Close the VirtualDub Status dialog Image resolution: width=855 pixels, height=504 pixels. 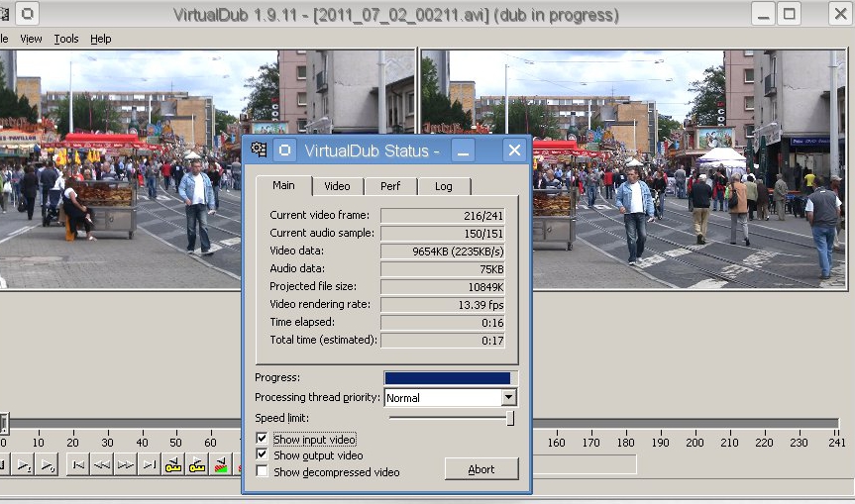click(514, 151)
